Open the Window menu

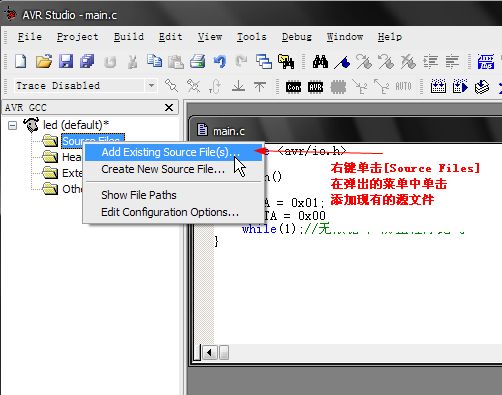click(345, 37)
